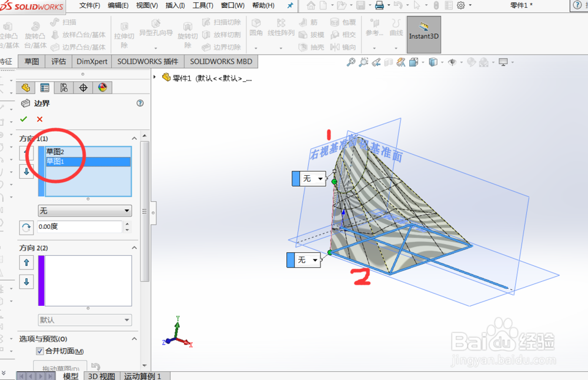Undo last action icon
Viewport: 588px width, 380px height.
click(398, 6)
